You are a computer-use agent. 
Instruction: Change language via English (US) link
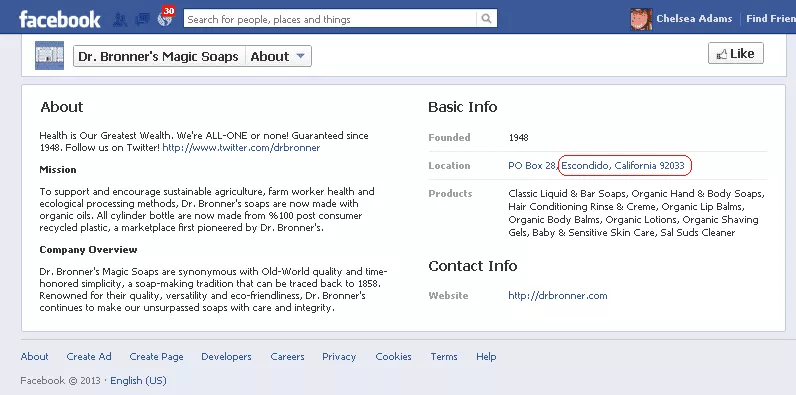pos(138,380)
